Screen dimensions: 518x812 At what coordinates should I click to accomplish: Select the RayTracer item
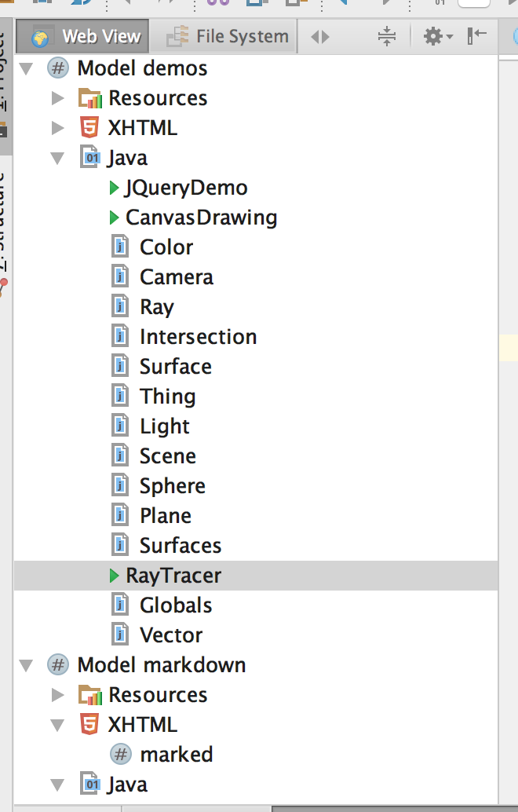point(173,576)
